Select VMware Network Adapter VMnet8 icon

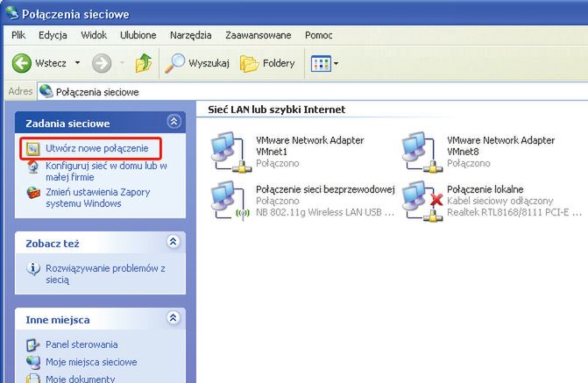pyautogui.click(x=422, y=152)
